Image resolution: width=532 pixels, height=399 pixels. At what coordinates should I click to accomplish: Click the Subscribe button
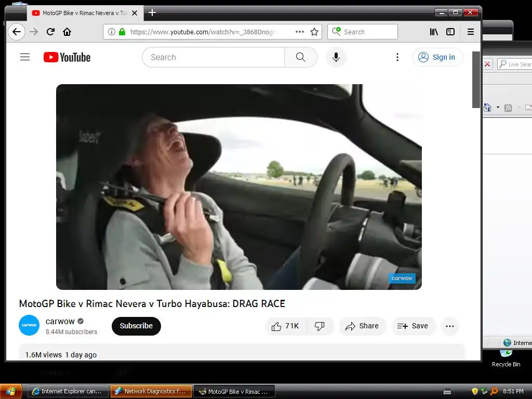(x=137, y=326)
